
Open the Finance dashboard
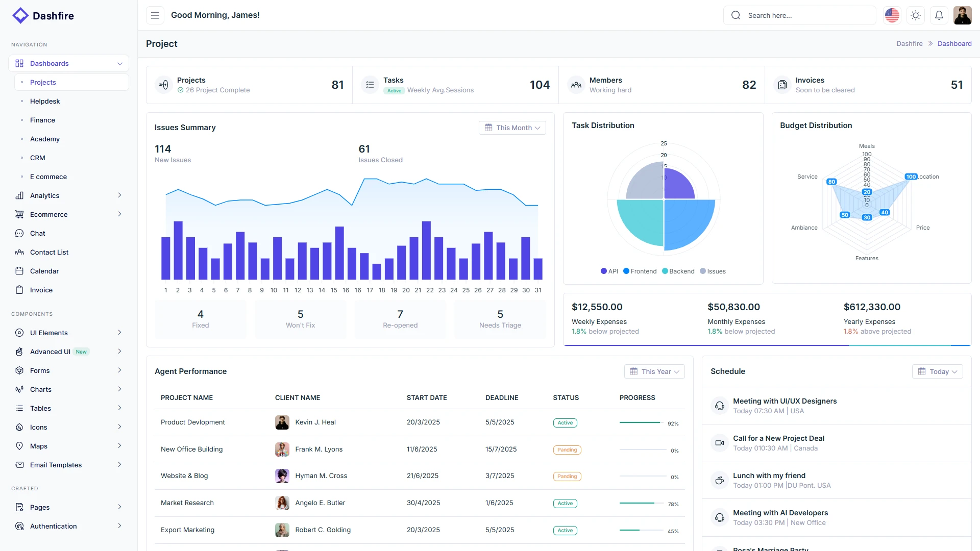pos(42,120)
